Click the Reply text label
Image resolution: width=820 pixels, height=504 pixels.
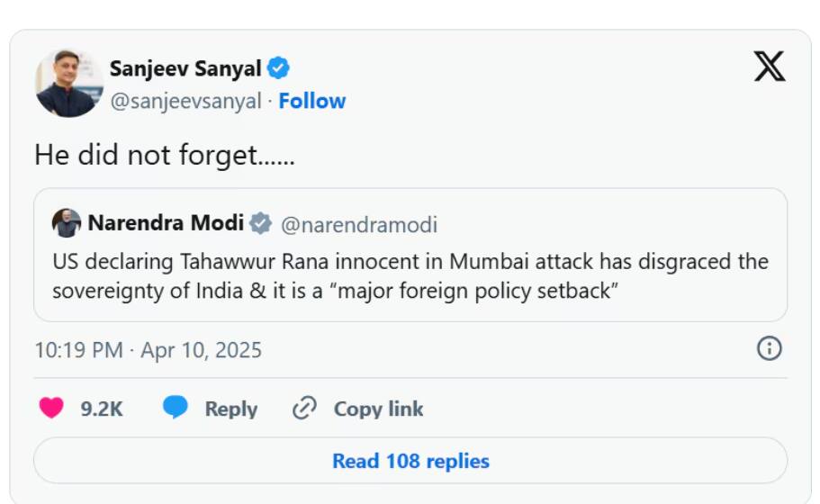tap(231, 409)
